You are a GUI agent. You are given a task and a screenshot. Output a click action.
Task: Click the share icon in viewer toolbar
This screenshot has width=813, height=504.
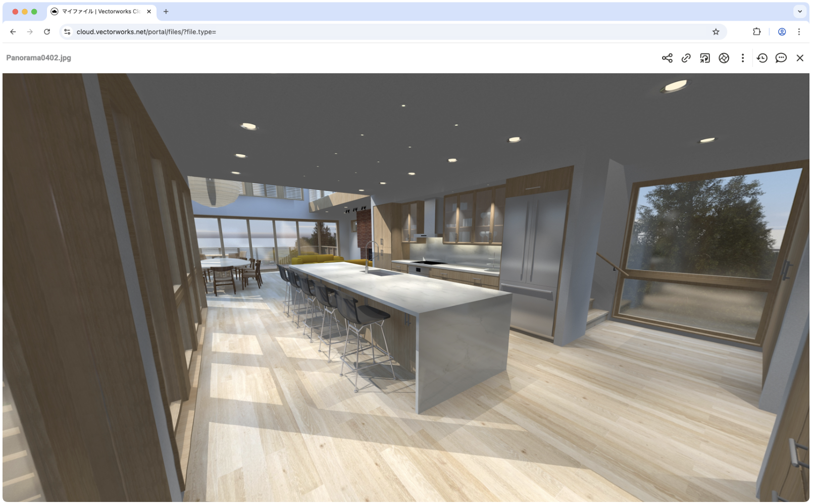coord(667,58)
